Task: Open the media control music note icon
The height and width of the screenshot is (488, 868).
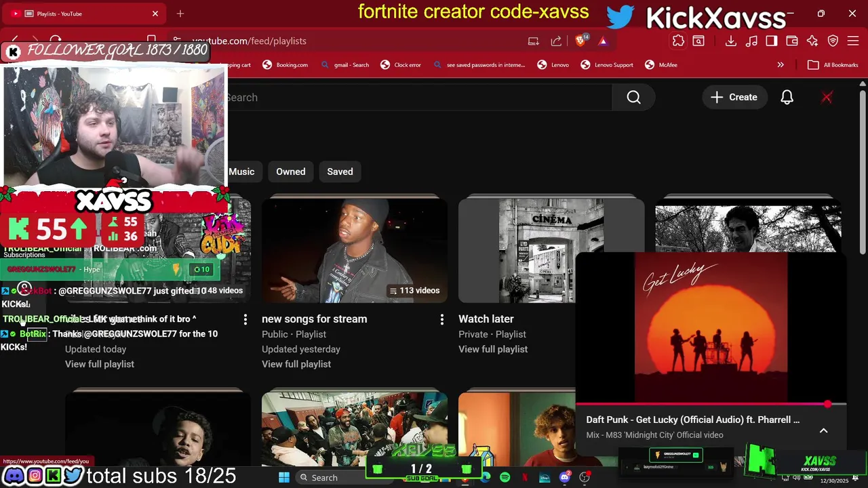Action: pyautogui.click(x=751, y=41)
